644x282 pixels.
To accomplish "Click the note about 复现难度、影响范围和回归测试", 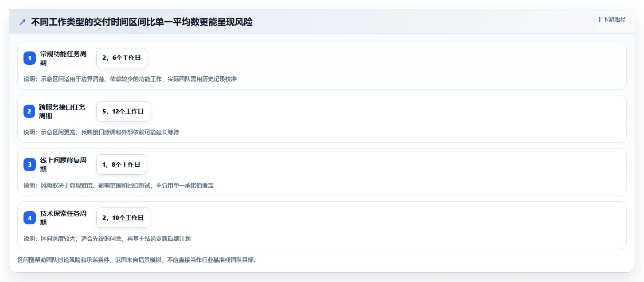I will [118, 185].
